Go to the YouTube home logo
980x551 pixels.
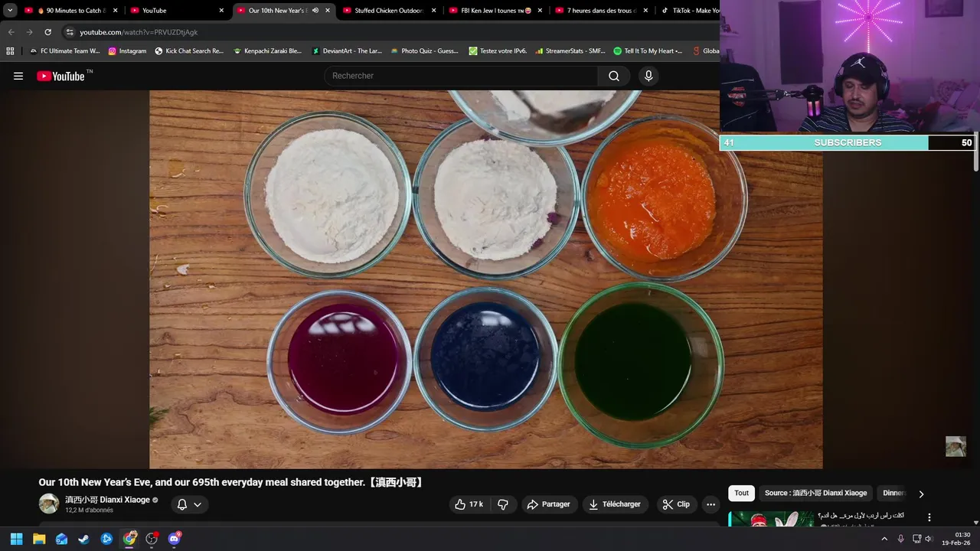(x=60, y=76)
